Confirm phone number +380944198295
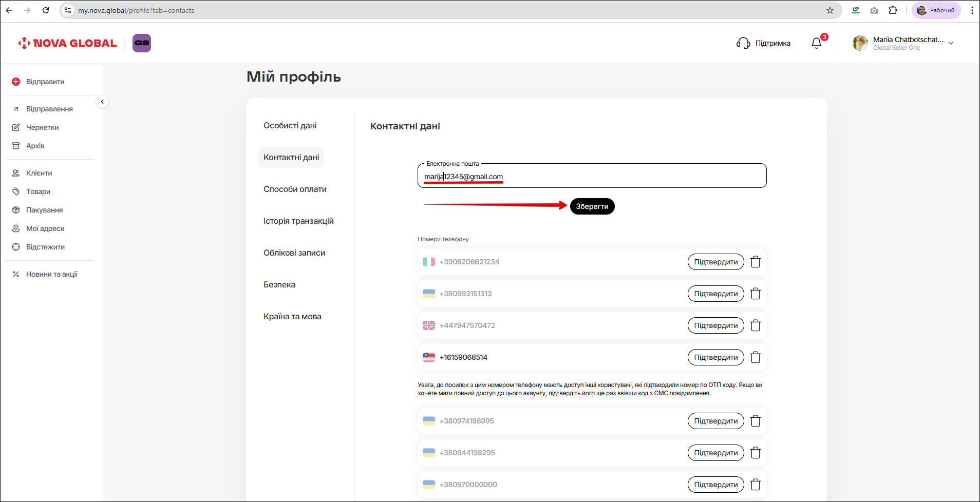The width and height of the screenshot is (980, 502). click(716, 453)
